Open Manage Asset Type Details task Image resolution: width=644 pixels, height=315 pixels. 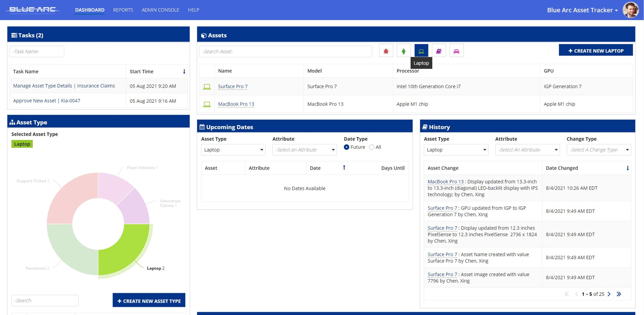pos(64,86)
